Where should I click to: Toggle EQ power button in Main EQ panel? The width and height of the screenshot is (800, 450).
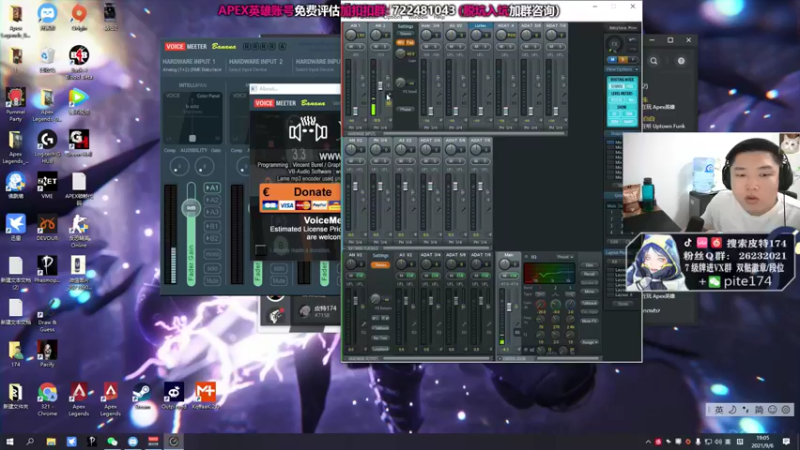coord(527,257)
